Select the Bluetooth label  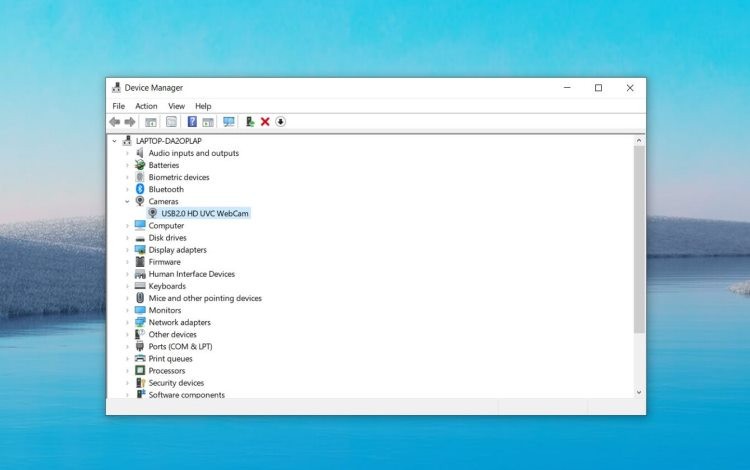click(166, 189)
